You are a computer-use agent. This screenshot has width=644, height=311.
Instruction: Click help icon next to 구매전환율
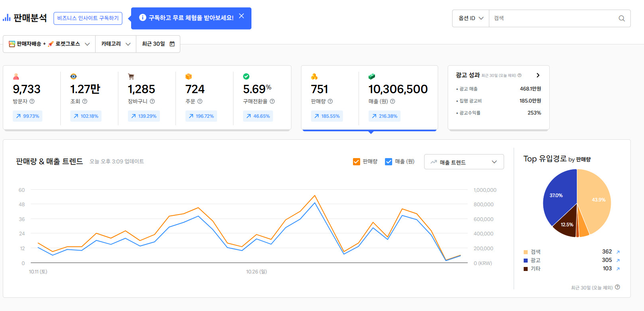click(x=272, y=102)
